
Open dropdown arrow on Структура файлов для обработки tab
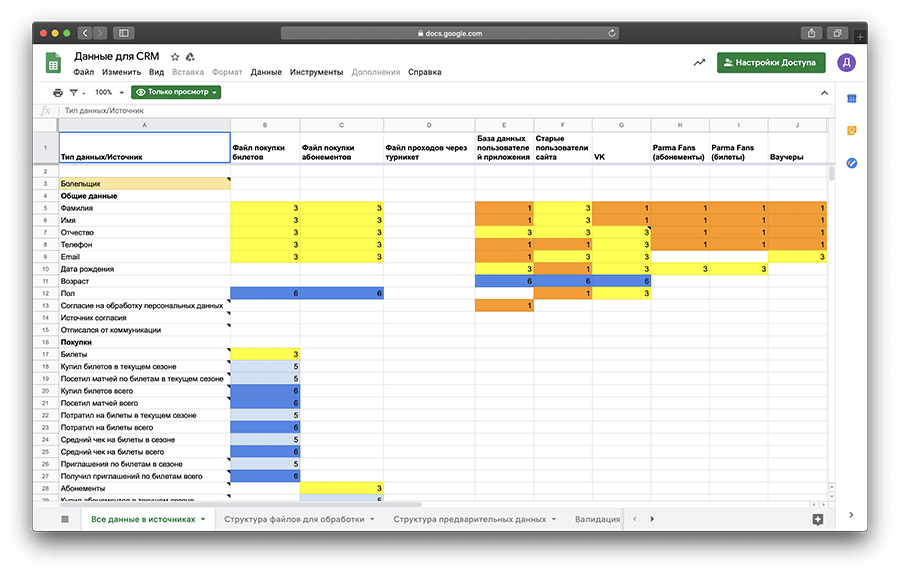pos(373,520)
